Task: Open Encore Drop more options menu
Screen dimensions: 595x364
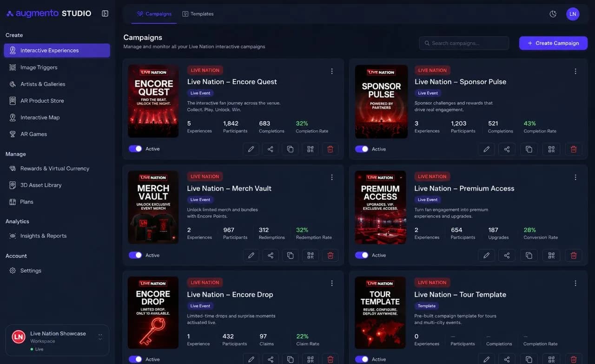Action: tap(332, 283)
